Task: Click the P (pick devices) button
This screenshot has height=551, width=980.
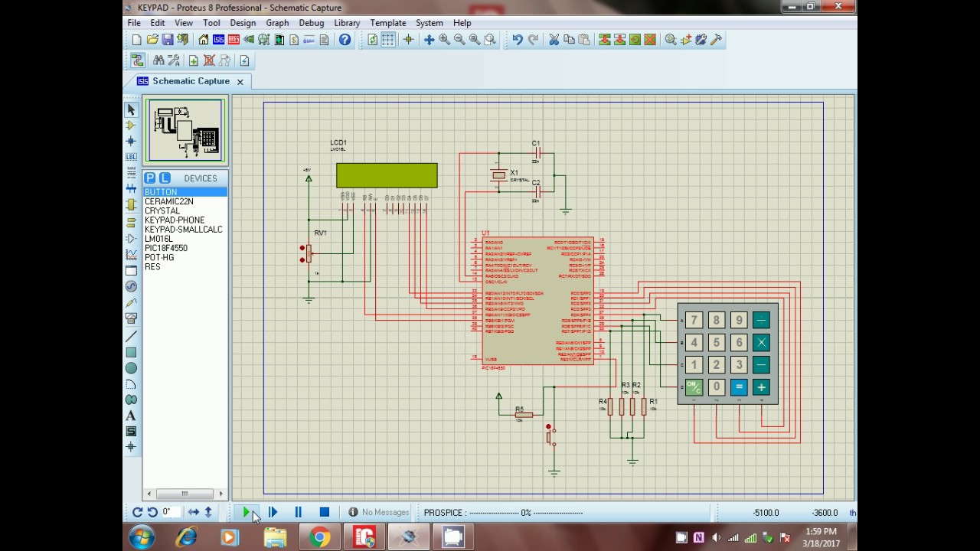Action: pyautogui.click(x=150, y=178)
